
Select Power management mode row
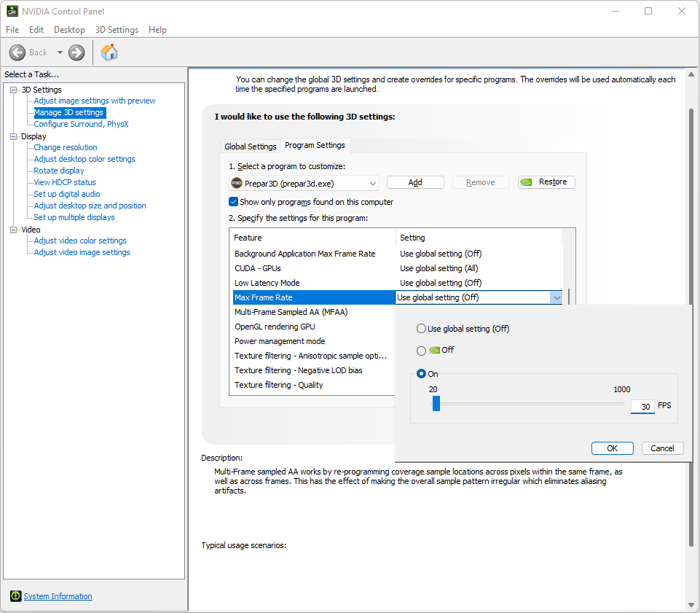pos(312,341)
